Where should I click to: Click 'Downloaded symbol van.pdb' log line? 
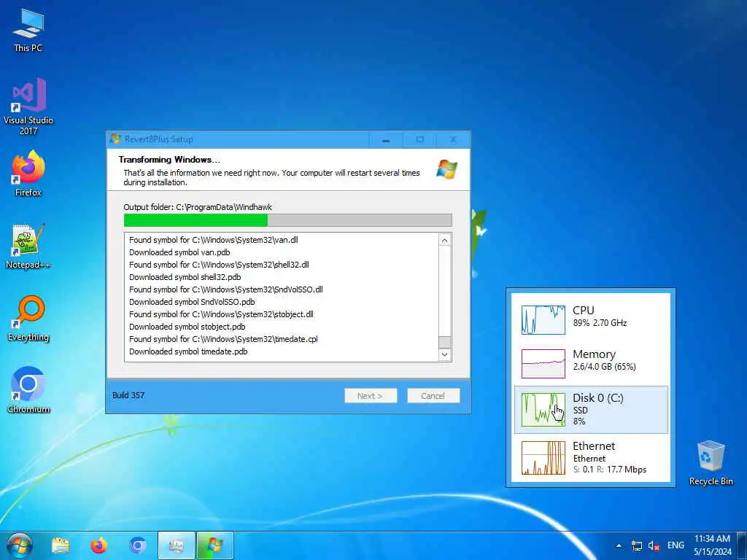[x=179, y=252]
